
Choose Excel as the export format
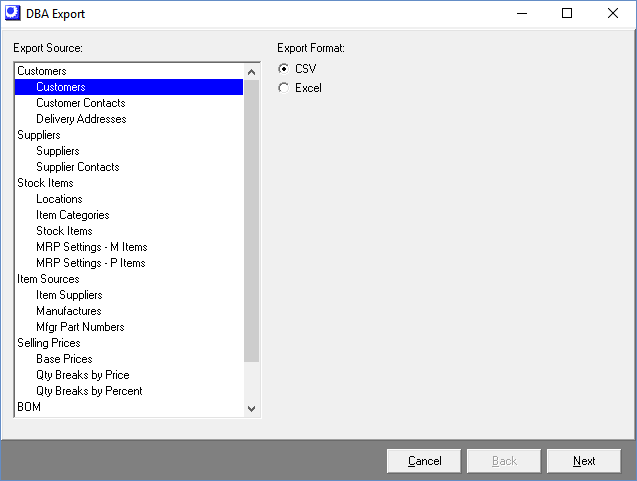coord(284,88)
